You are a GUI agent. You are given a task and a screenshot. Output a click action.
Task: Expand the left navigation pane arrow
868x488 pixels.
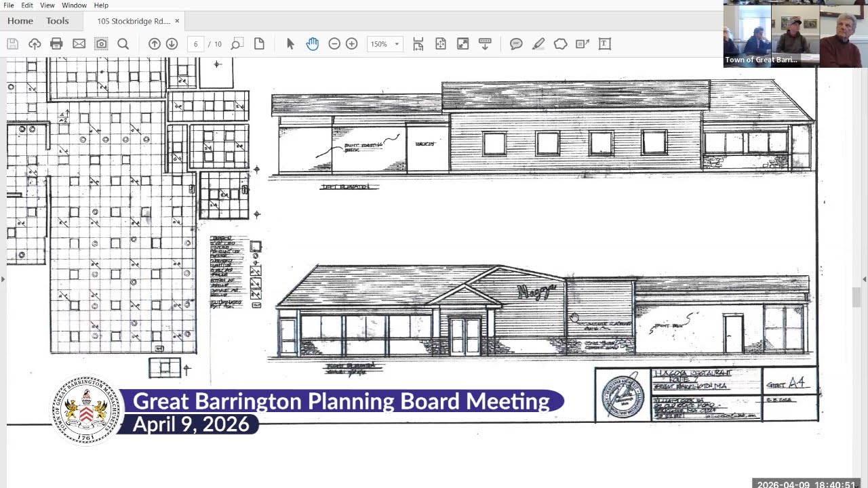[x=3, y=279]
